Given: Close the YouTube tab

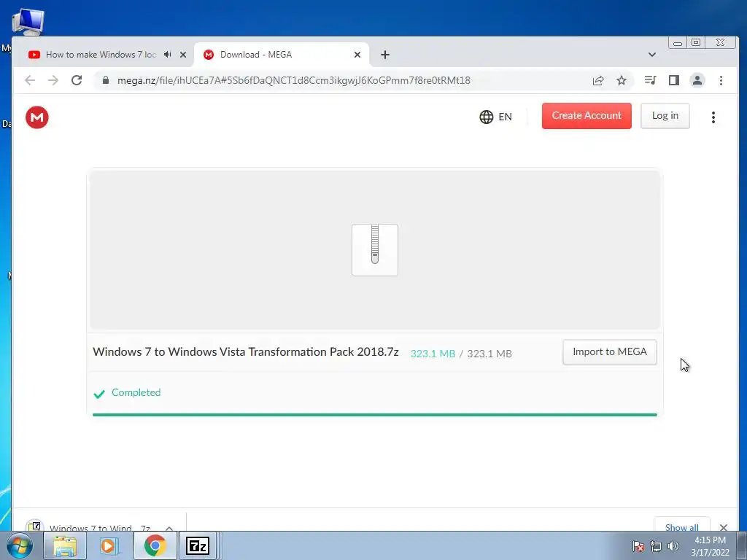Looking at the screenshot, I should click(183, 55).
